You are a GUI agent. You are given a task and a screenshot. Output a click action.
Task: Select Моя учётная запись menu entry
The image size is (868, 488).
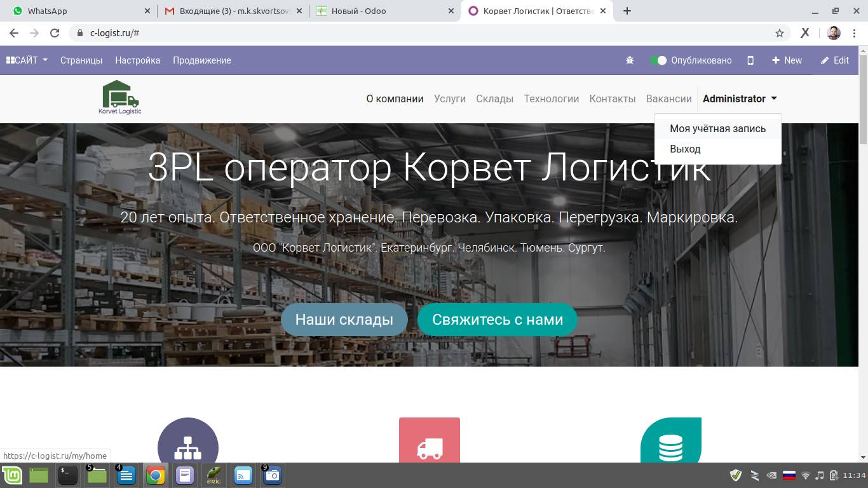tap(717, 128)
